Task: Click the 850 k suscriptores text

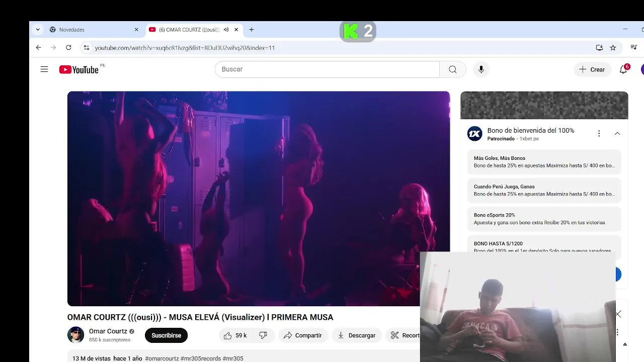Action: [x=110, y=340]
